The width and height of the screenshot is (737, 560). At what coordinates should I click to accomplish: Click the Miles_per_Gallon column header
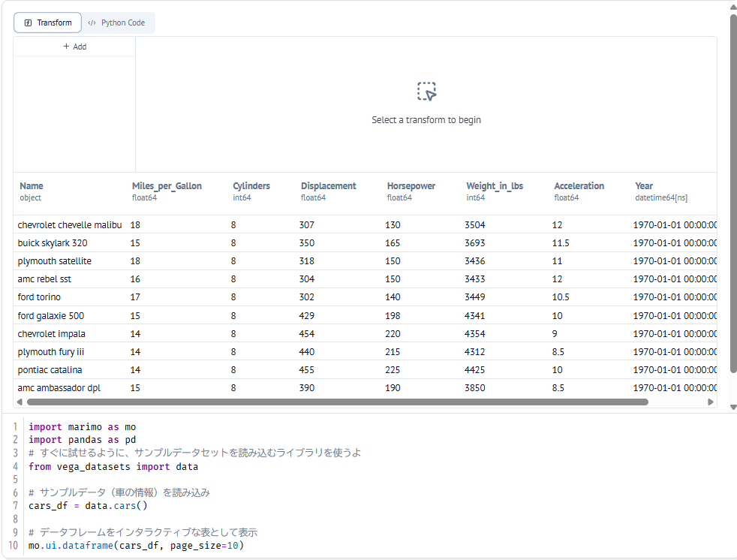(167, 185)
